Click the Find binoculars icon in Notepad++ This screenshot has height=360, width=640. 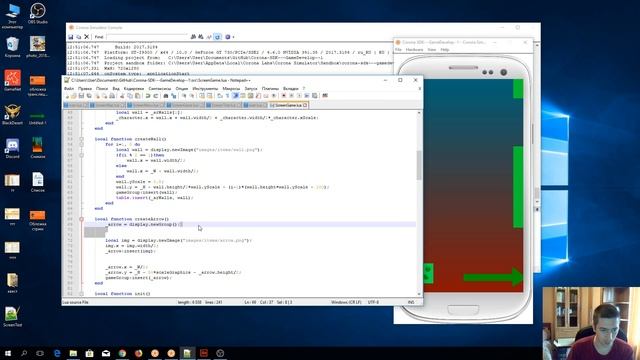(x=166, y=96)
